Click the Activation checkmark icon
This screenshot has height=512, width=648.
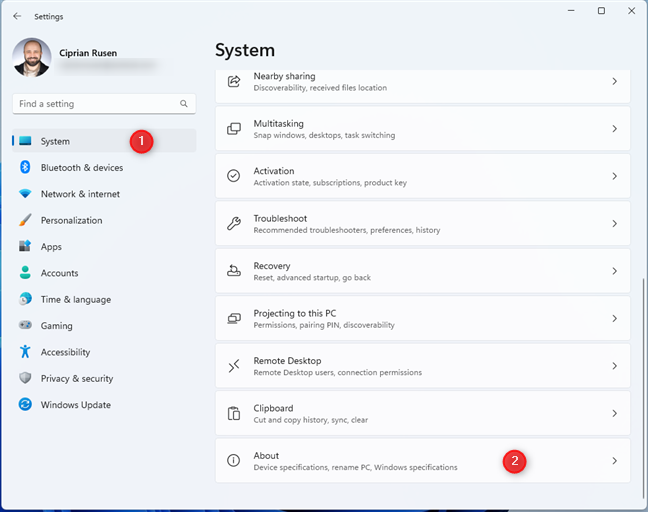tap(233, 176)
